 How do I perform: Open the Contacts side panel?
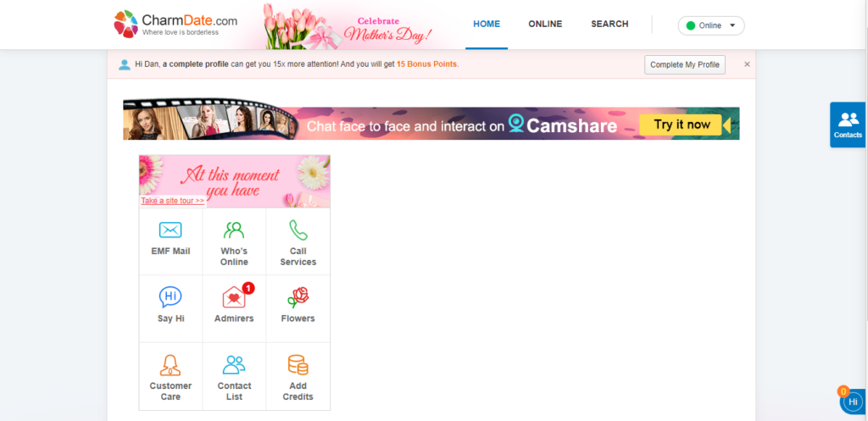coord(848,125)
